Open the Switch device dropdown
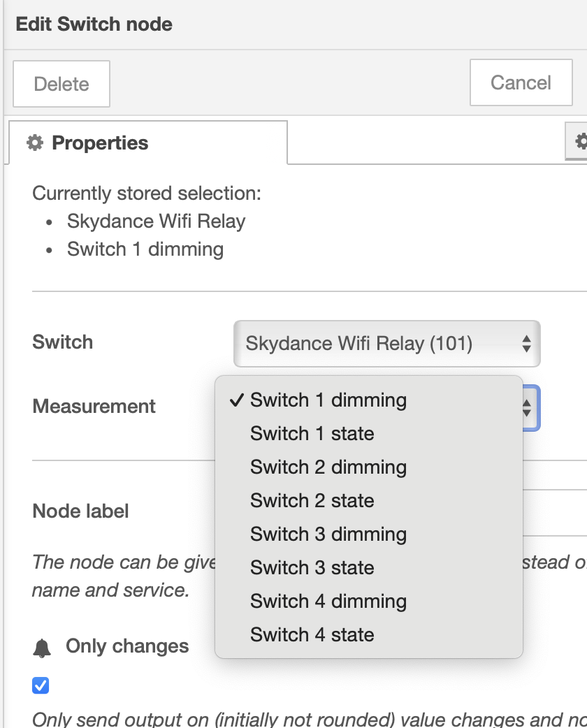The height and width of the screenshot is (728, 587). coord(386,343)
